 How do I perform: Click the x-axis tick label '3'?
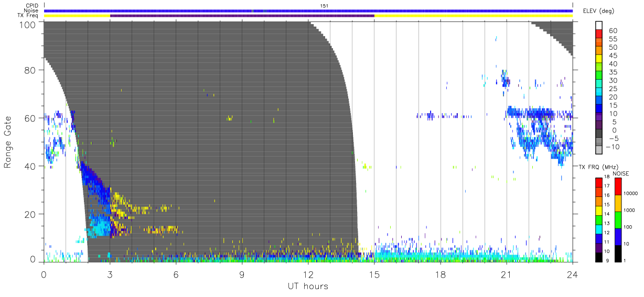point(110,274)
